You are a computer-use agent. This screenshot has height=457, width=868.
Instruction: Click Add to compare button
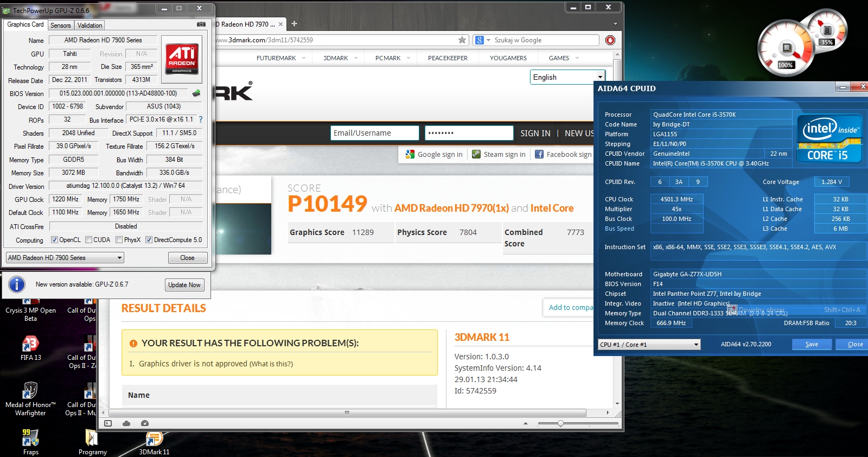[x=569, y=307]
